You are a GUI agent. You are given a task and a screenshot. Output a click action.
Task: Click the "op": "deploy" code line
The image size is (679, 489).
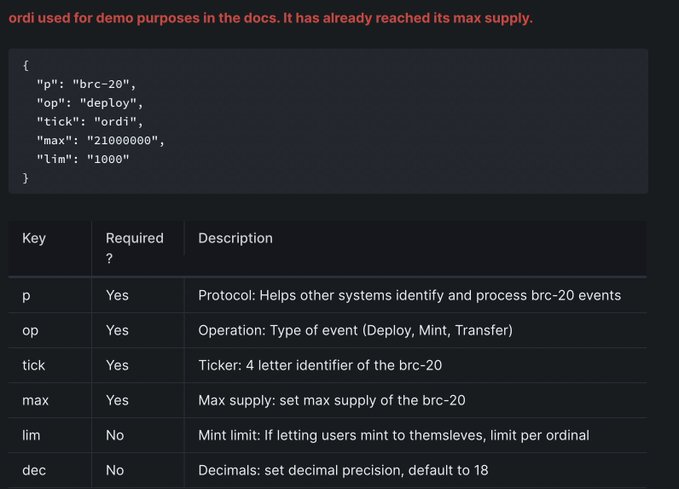(90, 103)
